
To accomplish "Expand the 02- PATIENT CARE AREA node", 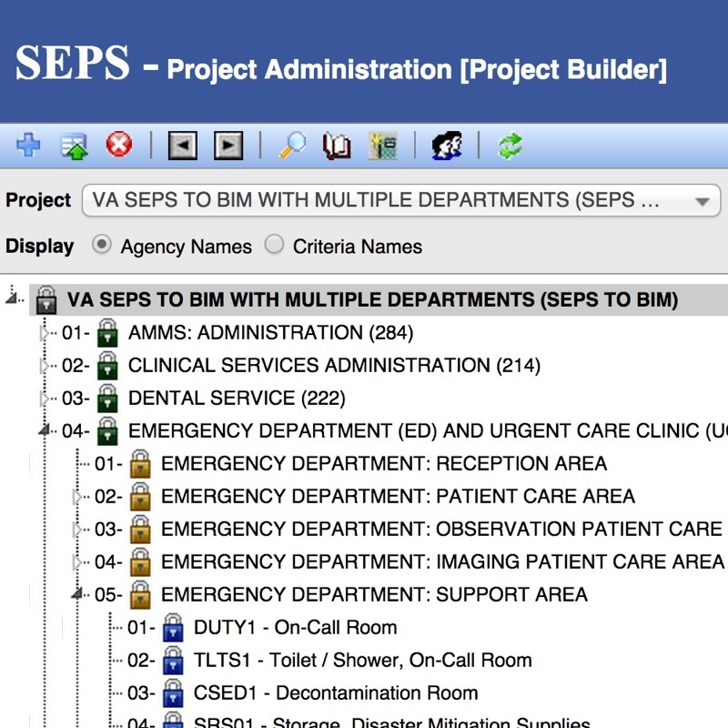I will click(77, 497).
